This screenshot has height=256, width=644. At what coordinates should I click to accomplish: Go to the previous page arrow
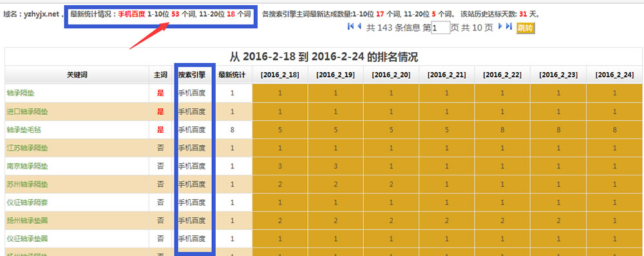(x=359, y=26)
